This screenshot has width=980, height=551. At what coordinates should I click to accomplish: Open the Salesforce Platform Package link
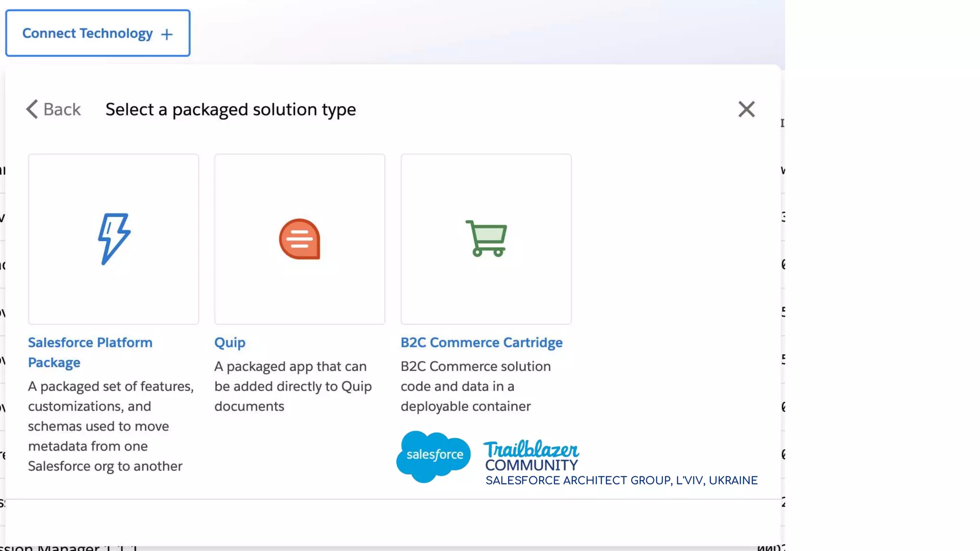click(90, 353)
